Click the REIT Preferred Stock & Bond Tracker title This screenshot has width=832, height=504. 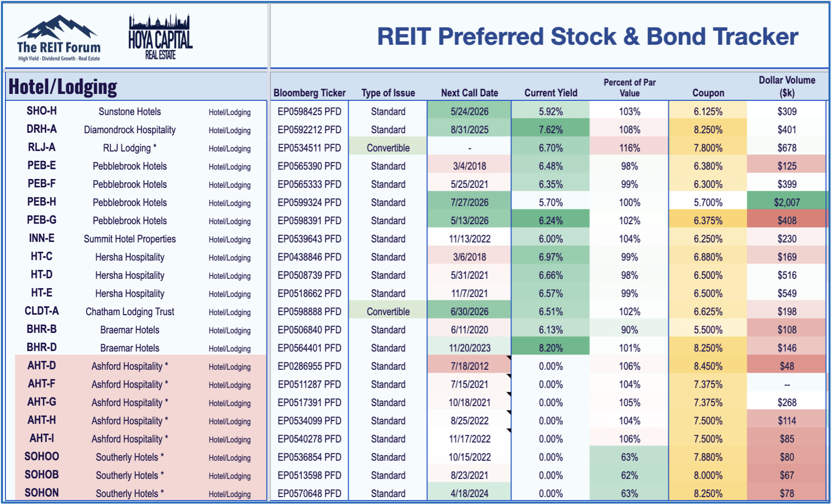coord(587,37)
